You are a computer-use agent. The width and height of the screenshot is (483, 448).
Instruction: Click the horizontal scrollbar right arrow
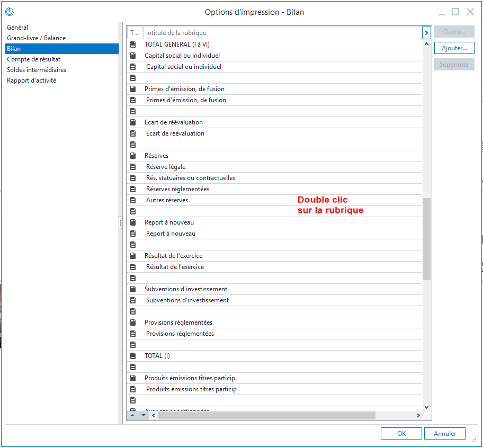click(x=418, y=416)
